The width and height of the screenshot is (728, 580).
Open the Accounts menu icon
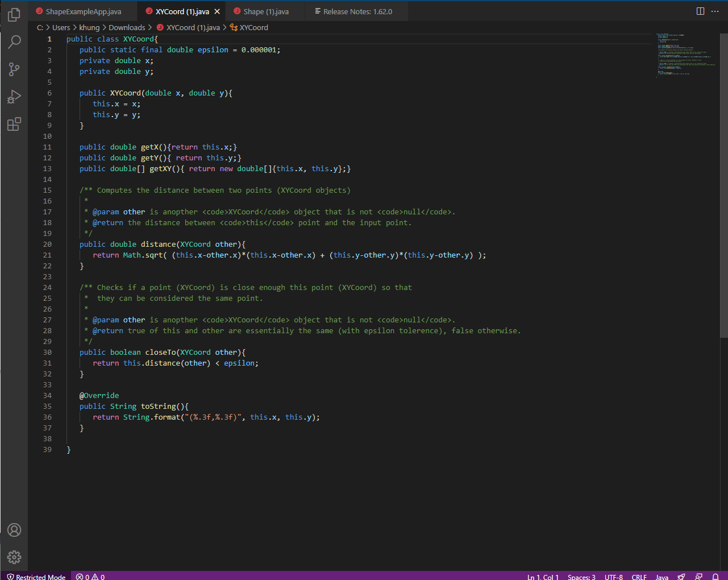[x=14, y=530]
